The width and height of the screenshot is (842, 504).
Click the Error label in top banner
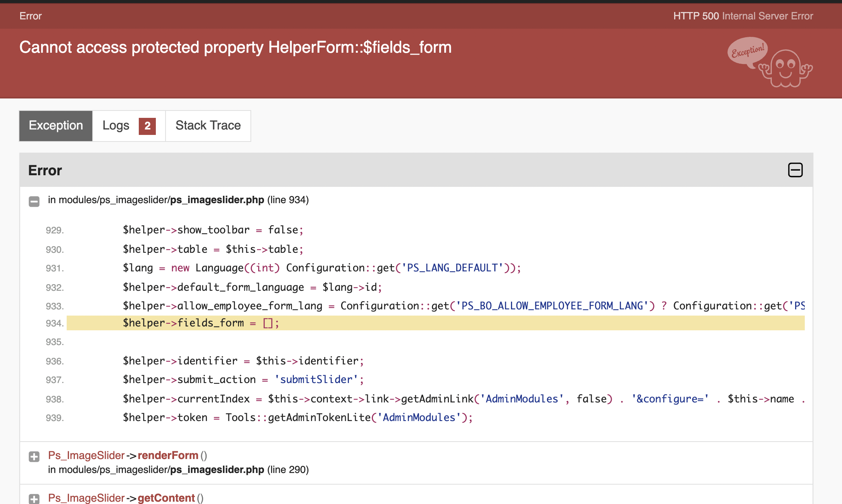(x=30, y=16)
